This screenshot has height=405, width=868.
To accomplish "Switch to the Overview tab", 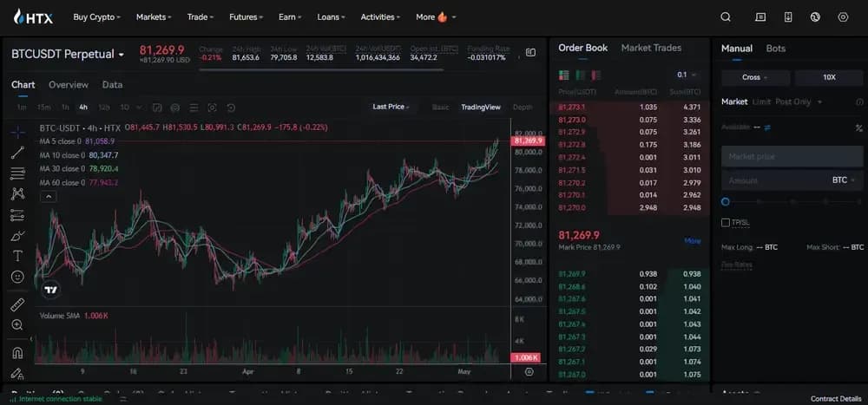I will [x=68, y=85].
